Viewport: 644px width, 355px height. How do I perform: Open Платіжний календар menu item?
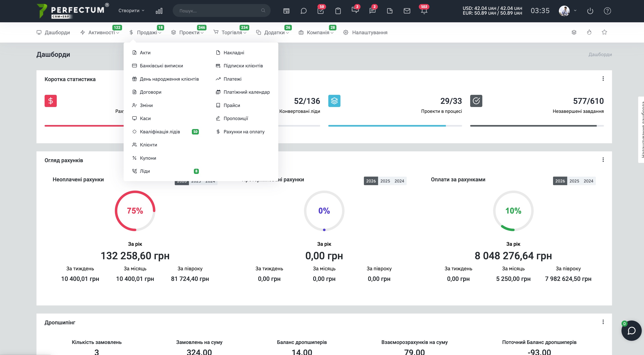(x=243, y=92)
